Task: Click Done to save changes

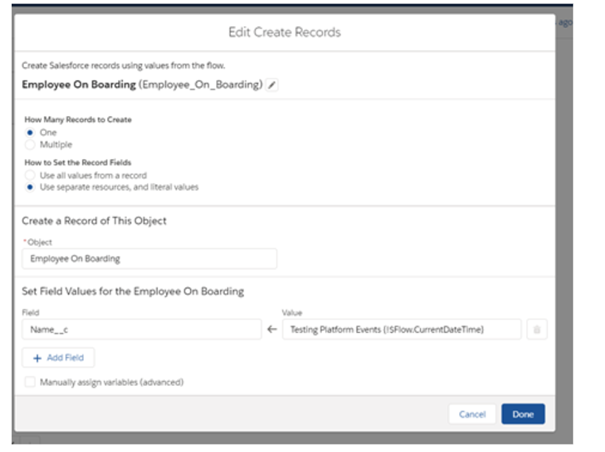Action: [523, 414]
